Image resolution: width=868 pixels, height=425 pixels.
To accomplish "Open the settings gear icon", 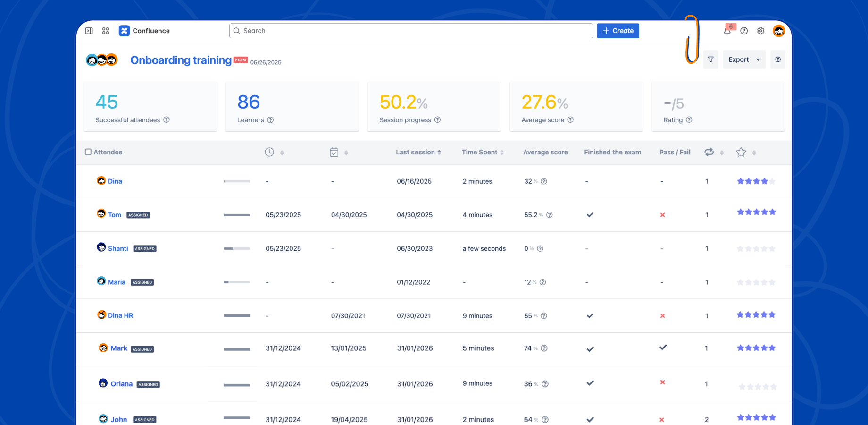I will click(x=760, y=31).
